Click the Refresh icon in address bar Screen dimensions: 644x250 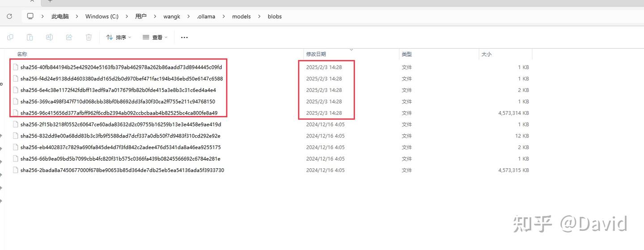(x=9, y=16)
